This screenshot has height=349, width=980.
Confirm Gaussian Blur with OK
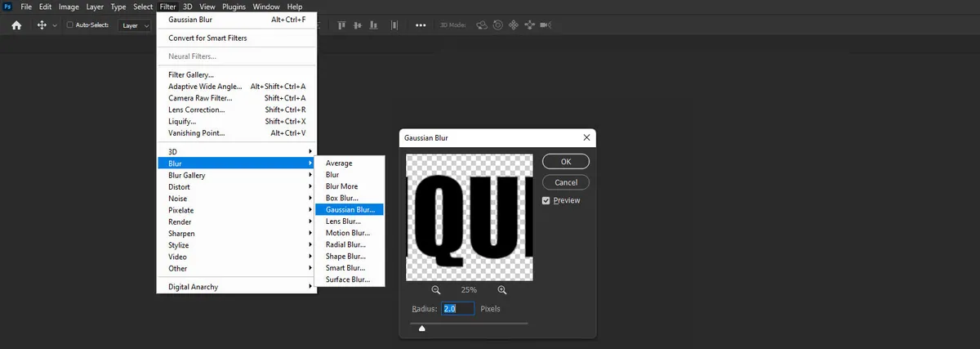click(565, 162)
